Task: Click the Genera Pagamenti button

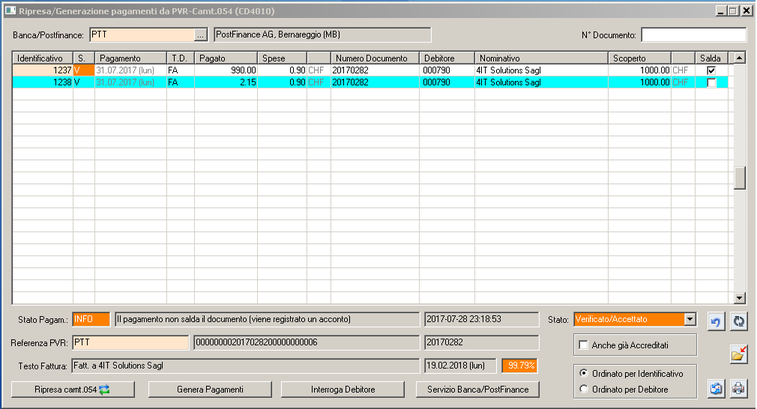Action: [x=210, y=388]
